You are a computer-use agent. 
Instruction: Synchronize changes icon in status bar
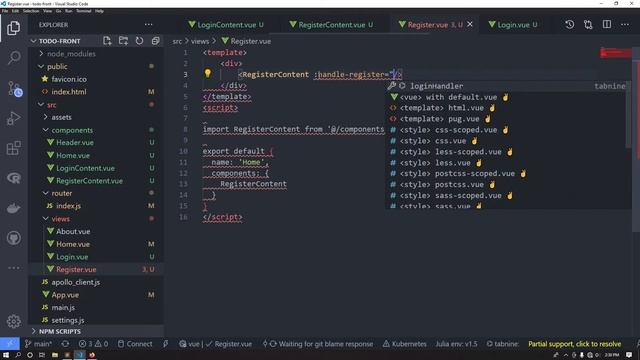click(65, 344)
